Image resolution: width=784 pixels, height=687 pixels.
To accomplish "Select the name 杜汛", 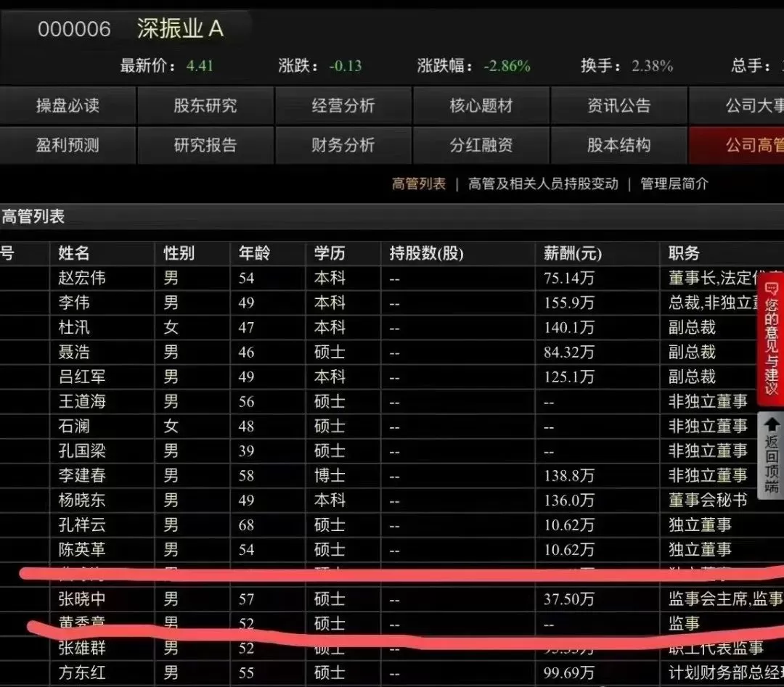I will [x=74, y=327].
